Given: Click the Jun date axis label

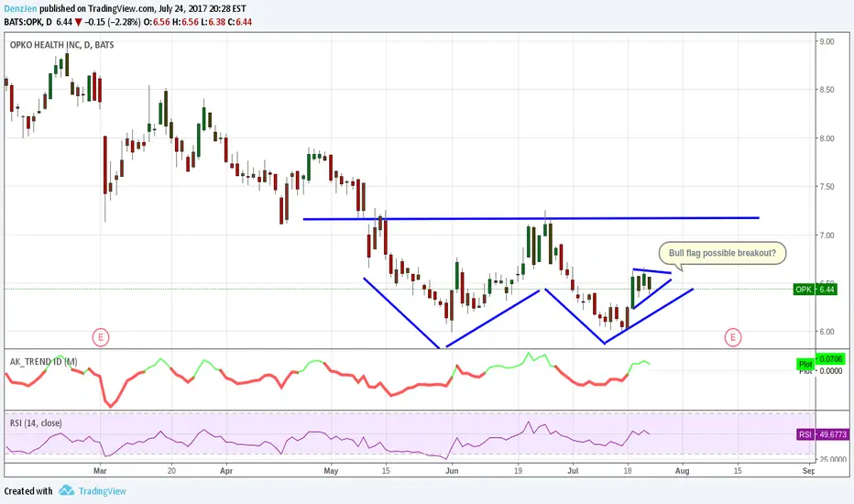Looking at the screenshot, I should [x=452, y=470].
